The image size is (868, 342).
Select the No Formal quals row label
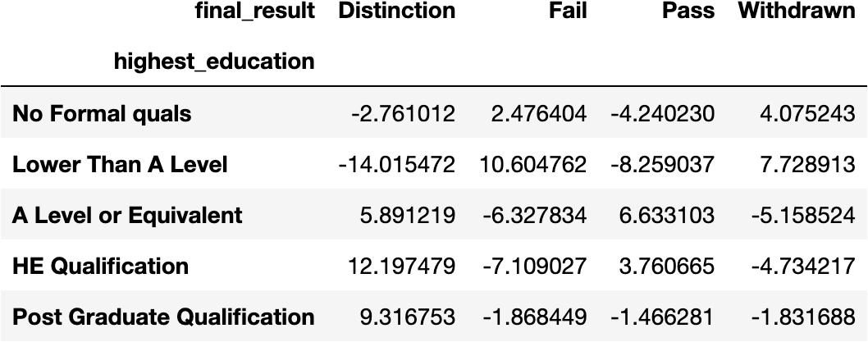click(x=102, y=114)
